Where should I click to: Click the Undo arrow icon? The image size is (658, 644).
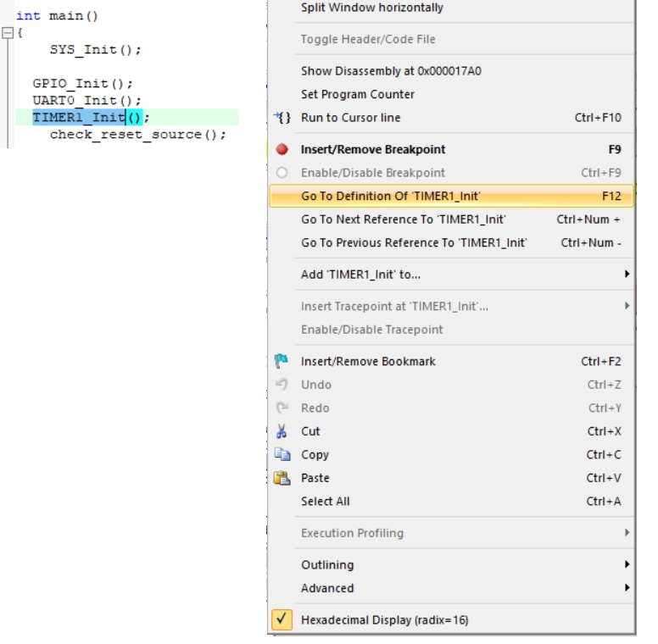point(282,384)
